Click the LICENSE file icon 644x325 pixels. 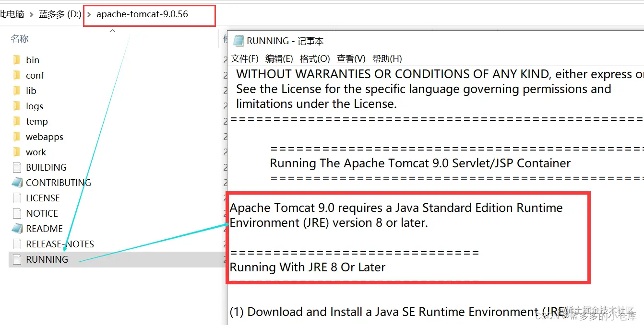17,198
